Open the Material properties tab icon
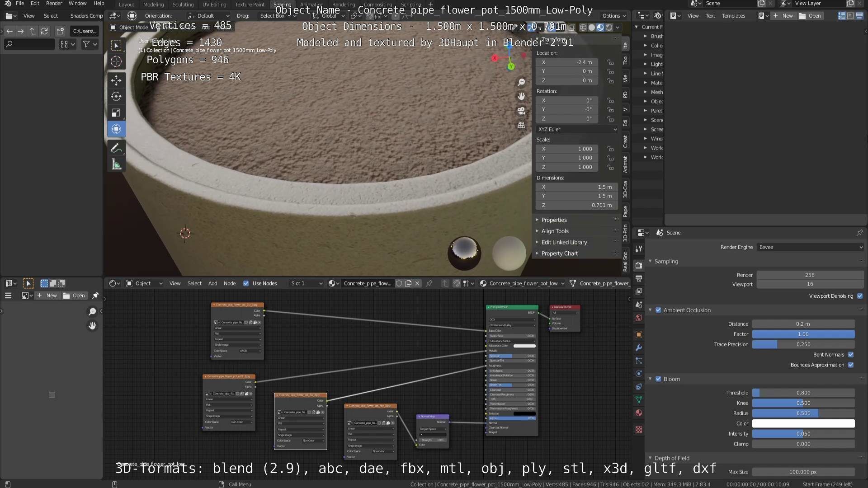Screen dimensions: 868x488 (x=638, y=413)
